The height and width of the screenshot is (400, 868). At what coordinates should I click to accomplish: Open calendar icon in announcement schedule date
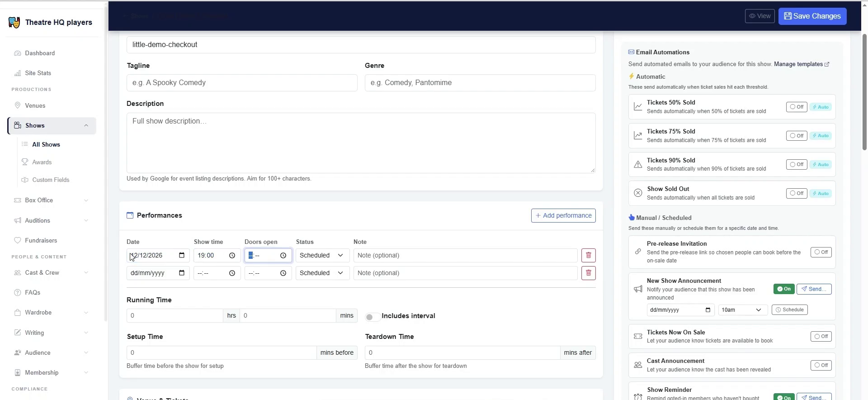[x=708, y=310]
